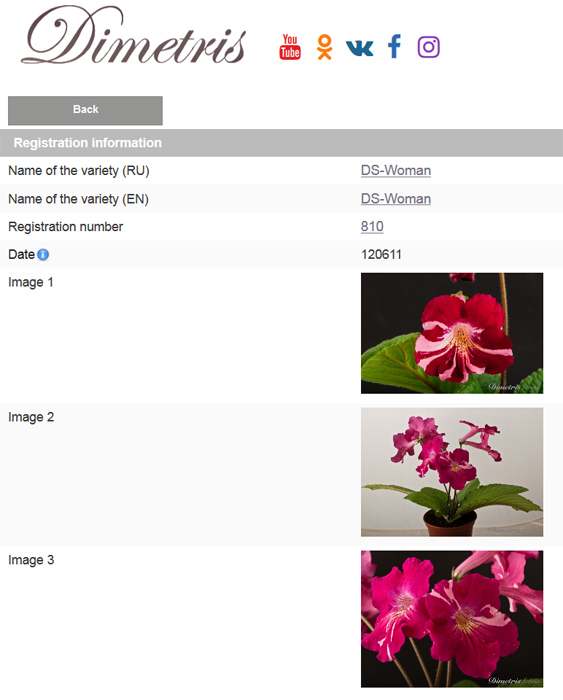Go to Dimetris logo homepage
563x700 pixels.
pyautogui.click(x=133, y=36)
